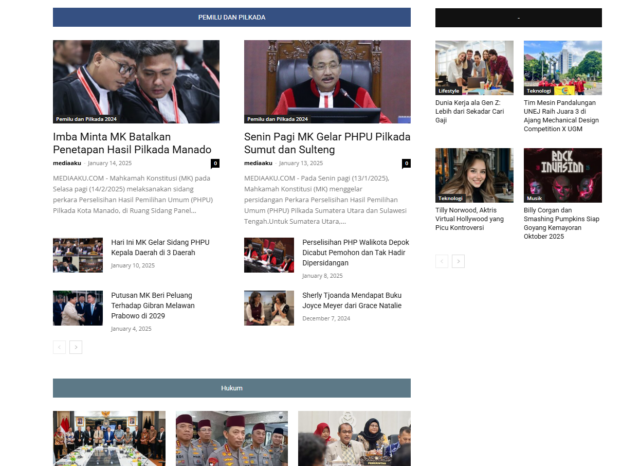Screen dimensions: 640x466
Task: Go to previous page in sidebar articles
Action: point(441,261)
